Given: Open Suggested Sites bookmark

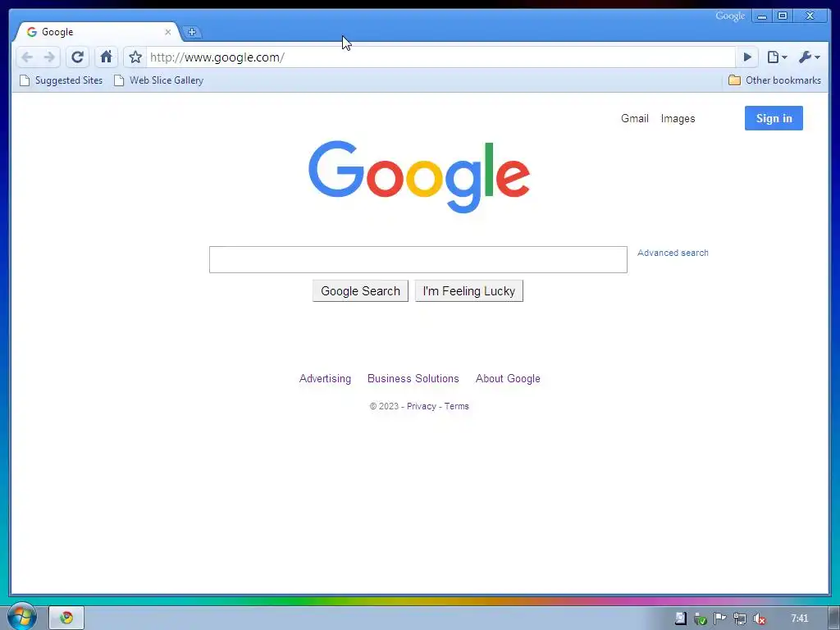Looking at the screenshot, I should (61, 80).
